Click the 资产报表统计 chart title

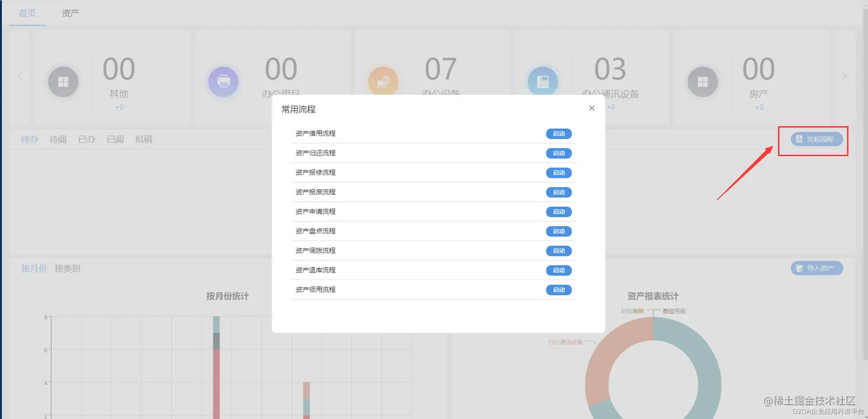pyautogui.click(x=653, y=296)
